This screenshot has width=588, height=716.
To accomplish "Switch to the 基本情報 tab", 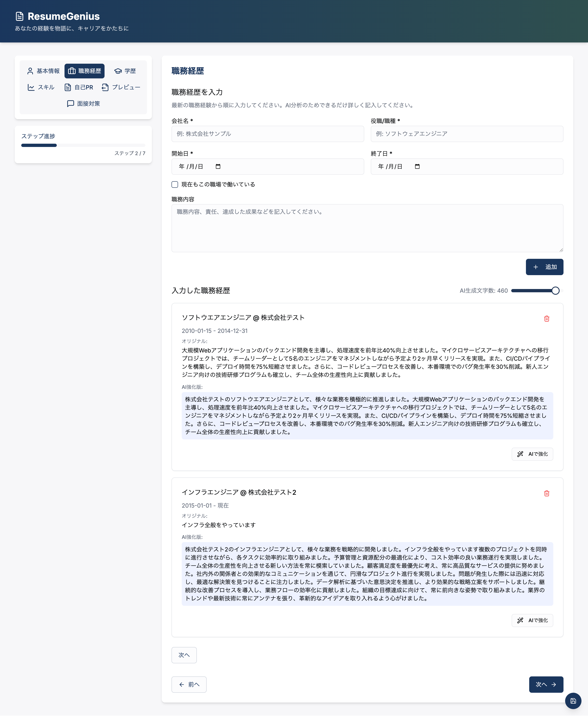I will [x=43, y=71].
